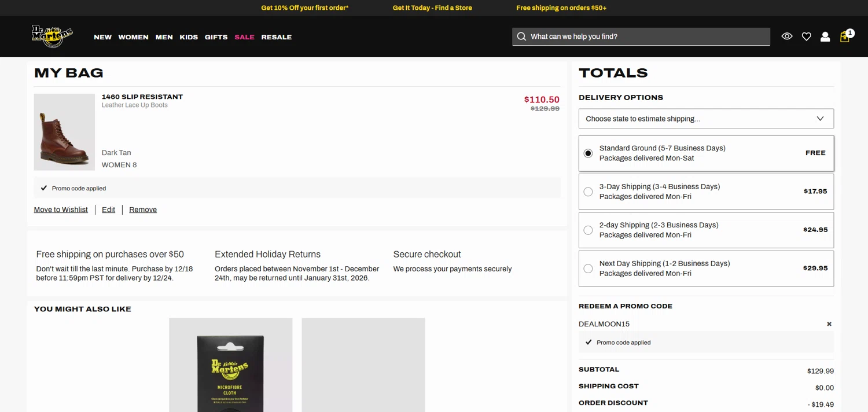Open the 1460 boot product thumbnail

pos(64,132)
